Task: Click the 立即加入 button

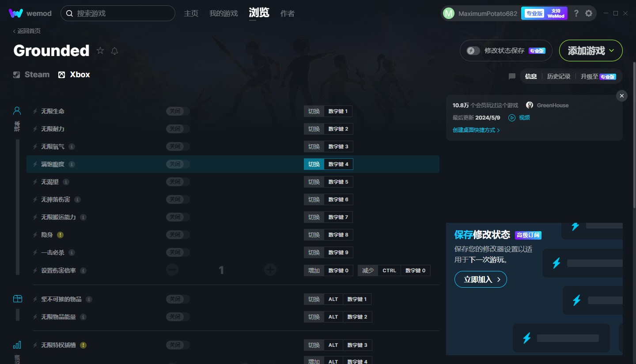Action: coord(481,279)
